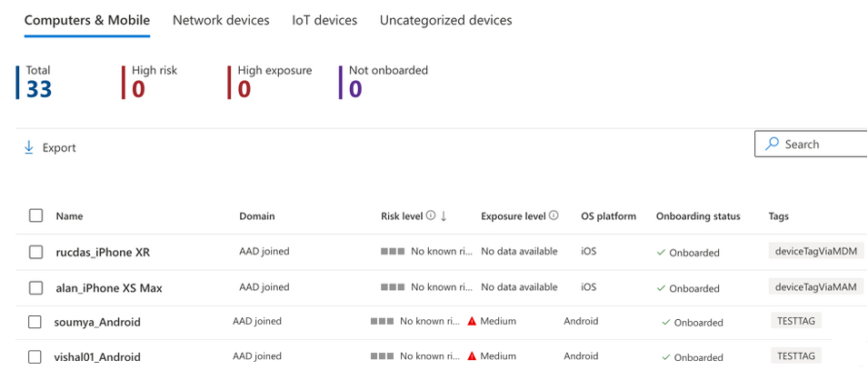868x370 pixels.
Task: Select the alan_iPhone XS Max checkbox
Action: [x=36, y=288]
